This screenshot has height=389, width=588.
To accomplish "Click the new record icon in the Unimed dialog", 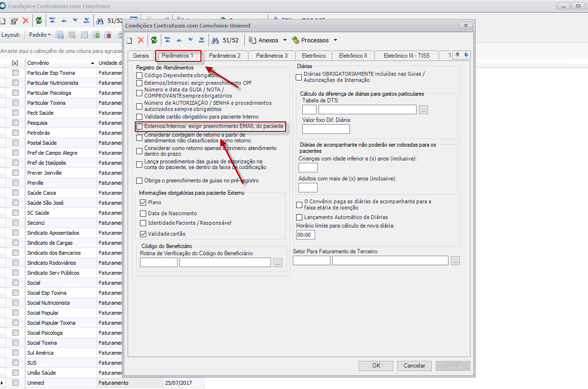I will (x=129, y=40).
